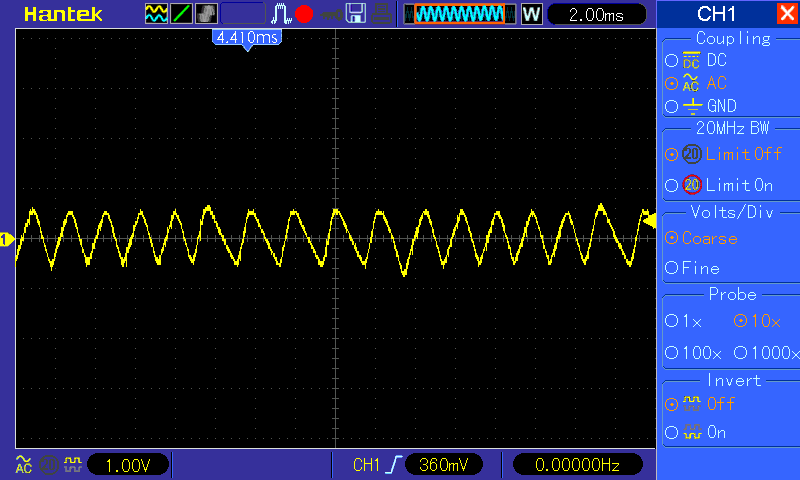Click the 360mV trigger level readout

[x=443, y=465]
